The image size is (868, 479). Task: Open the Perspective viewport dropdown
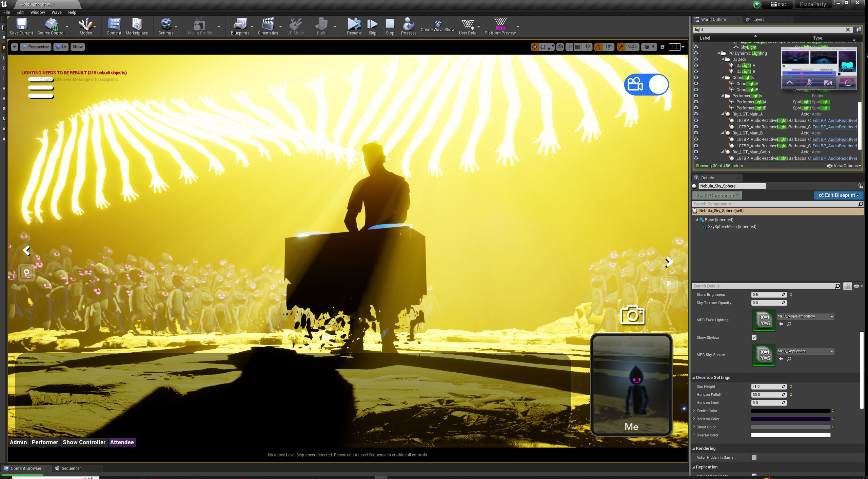pos(36,47)
